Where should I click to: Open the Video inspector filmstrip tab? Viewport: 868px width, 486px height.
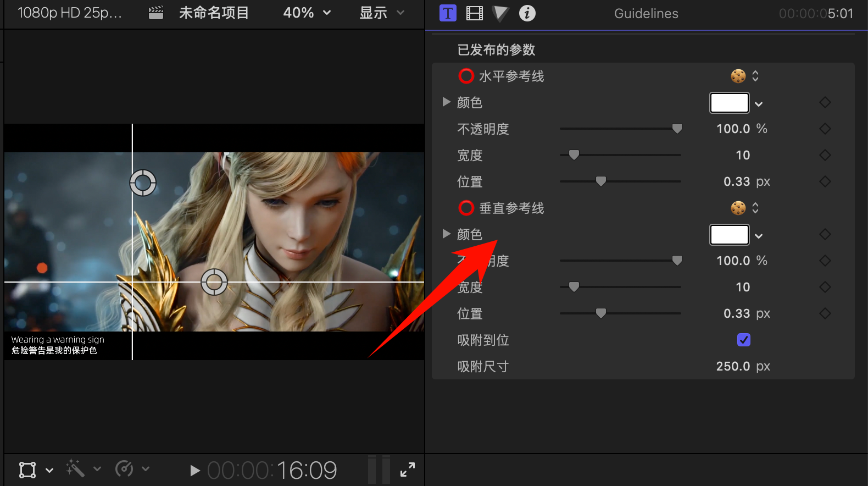pos(474,13)
